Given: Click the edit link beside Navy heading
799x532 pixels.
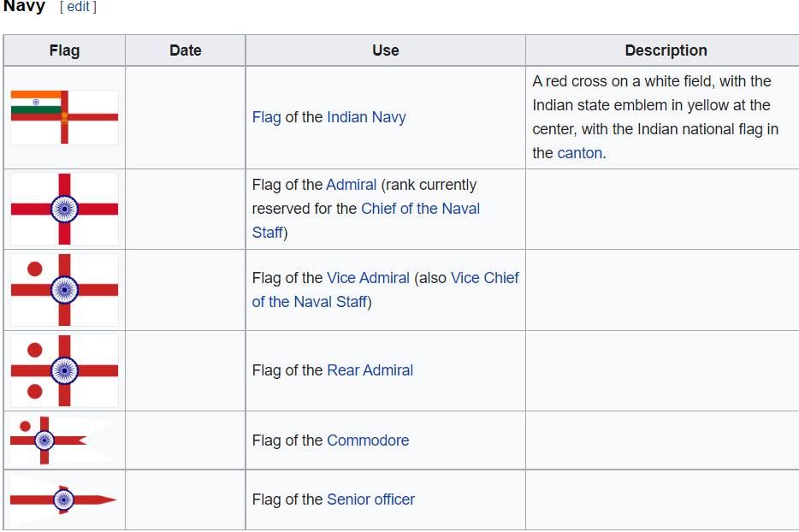Looking at the screenshot, I should 78,7.
